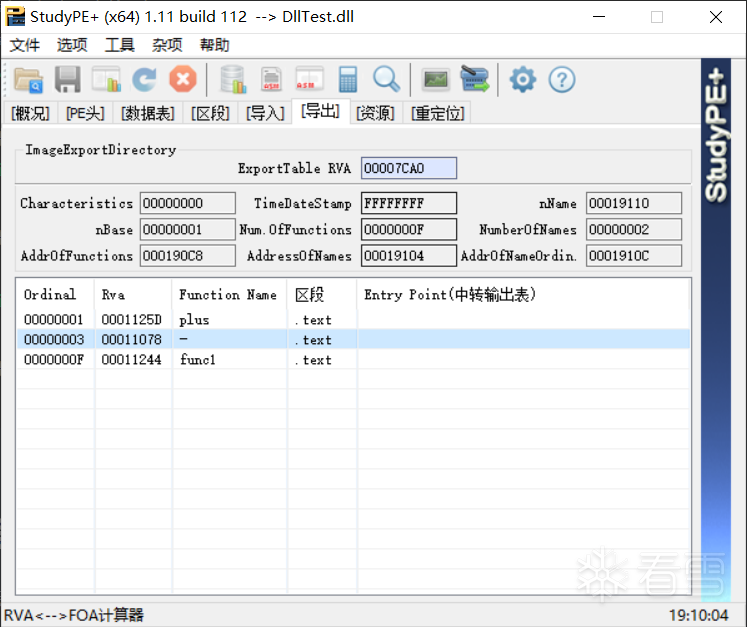Open settings with the gear icon
Screen dimensions: 747x627
pyautogui.click(x=523, y=80)
